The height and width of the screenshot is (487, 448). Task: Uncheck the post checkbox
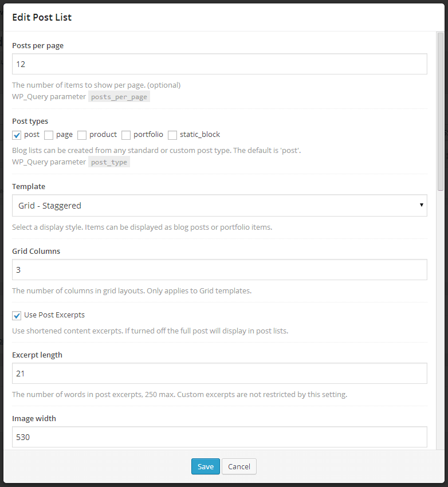point(17,135)
